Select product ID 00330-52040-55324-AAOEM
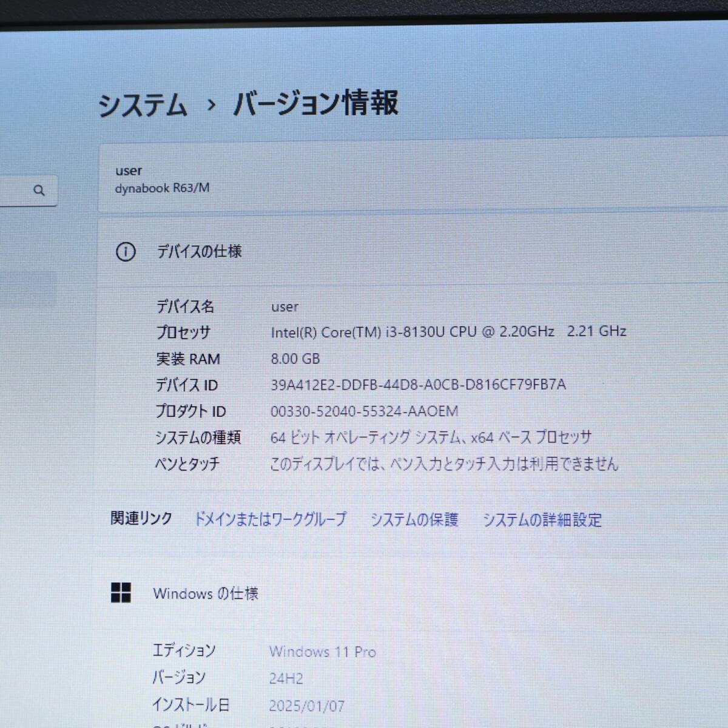Viewport: 728px width, 728px height. 364,411
